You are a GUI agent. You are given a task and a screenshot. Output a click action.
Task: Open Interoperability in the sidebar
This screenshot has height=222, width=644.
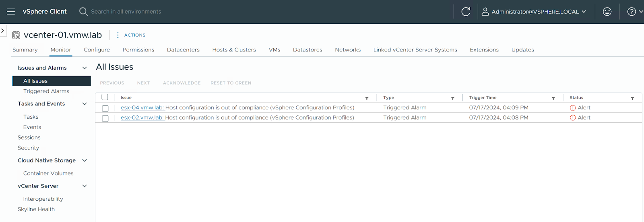[43, 199]
